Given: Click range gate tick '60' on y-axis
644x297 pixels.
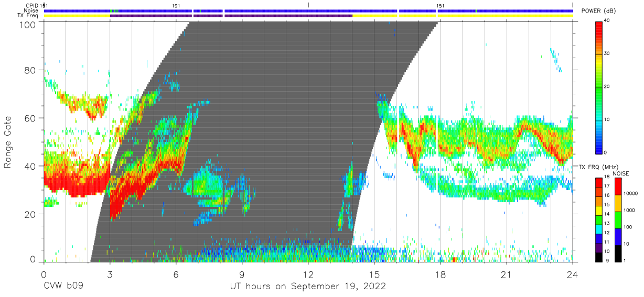Looking at the screenshot, I should tap(31, 118).
